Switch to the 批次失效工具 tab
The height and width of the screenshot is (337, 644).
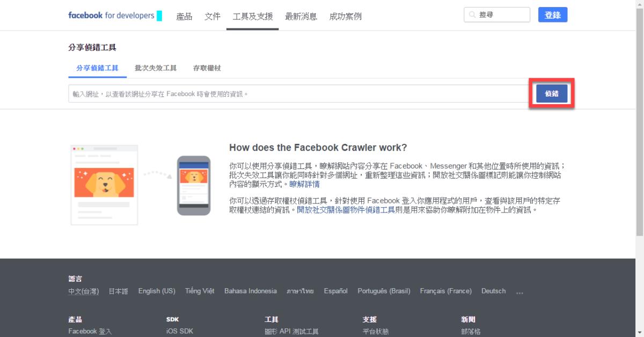point(156,68)
